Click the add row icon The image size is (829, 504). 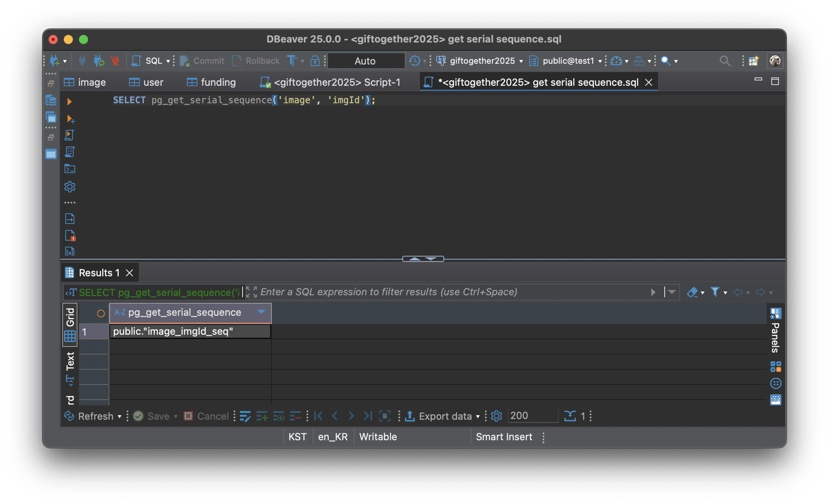pos(262,416)
